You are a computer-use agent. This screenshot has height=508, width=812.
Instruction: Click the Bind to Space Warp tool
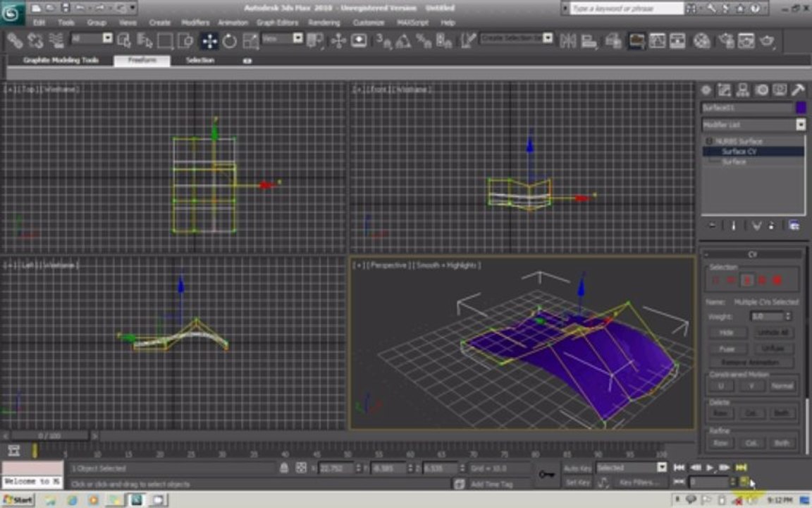[56, 40]
